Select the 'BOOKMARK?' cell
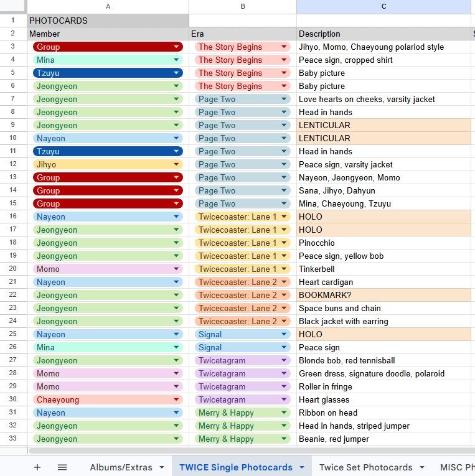The image size is (475, 476). click(x=383, y=295)
